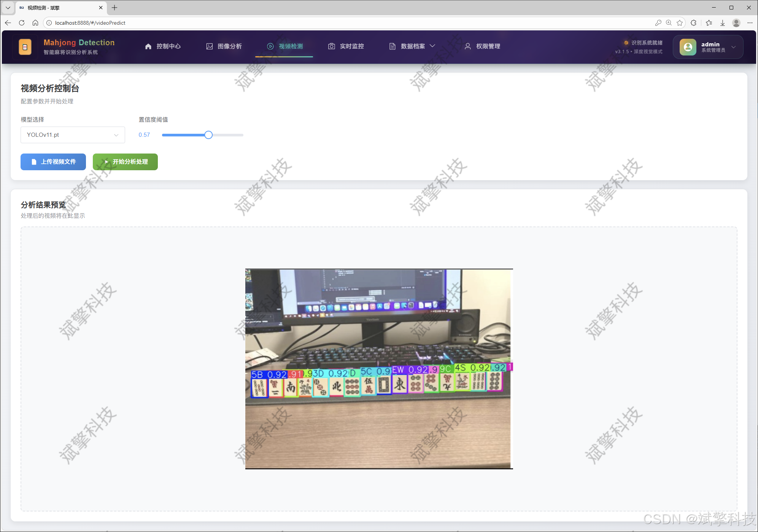
Task: Open the YOLOv11.pt model dropdown
Action: (73, 135)
